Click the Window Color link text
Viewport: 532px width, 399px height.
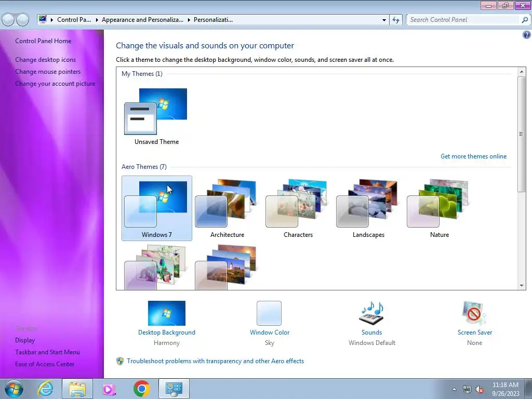[270, 332]
